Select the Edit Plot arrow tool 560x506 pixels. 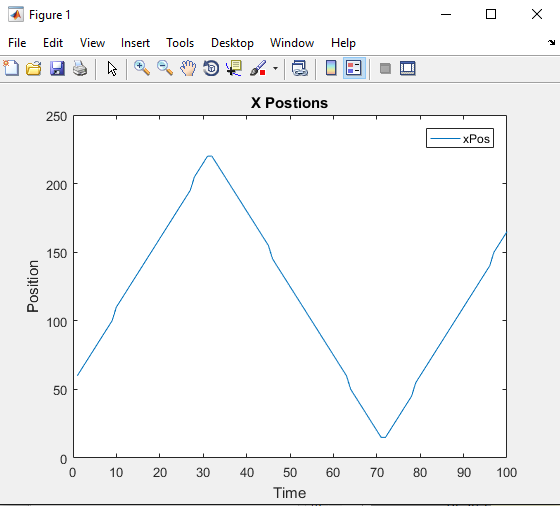112,68
